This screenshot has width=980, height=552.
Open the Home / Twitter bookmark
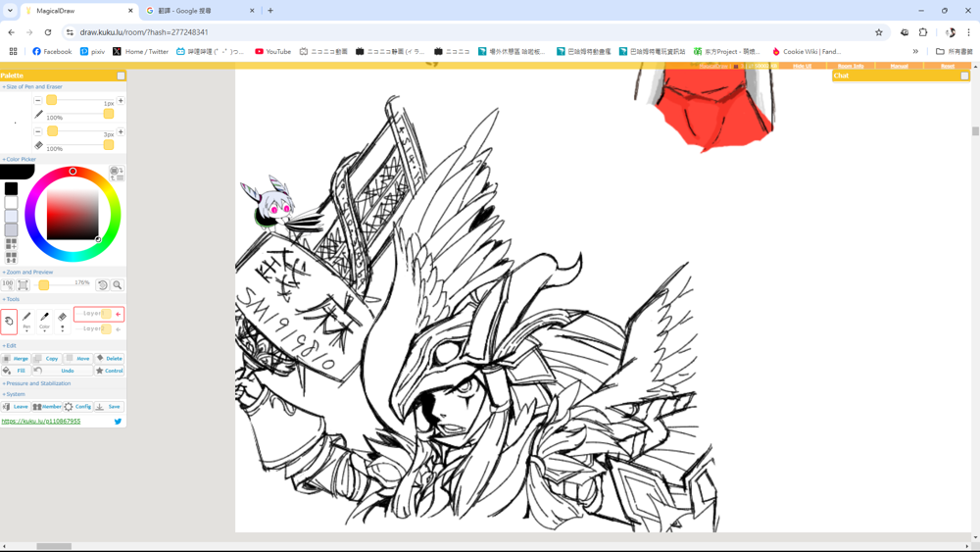140,51
